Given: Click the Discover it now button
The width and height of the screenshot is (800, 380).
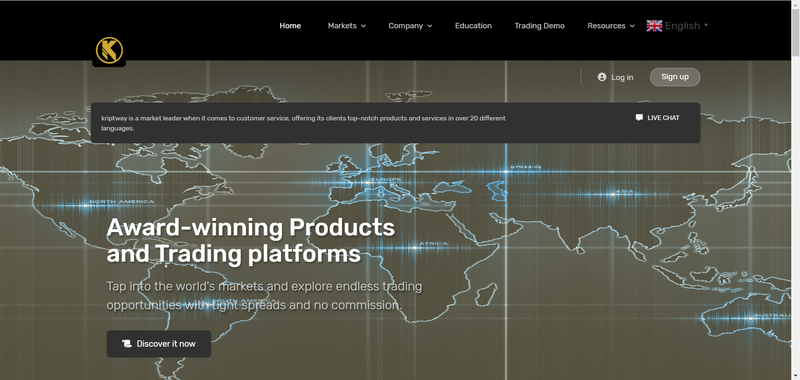Looking at the screenshot, I should (x=159, y=344).
